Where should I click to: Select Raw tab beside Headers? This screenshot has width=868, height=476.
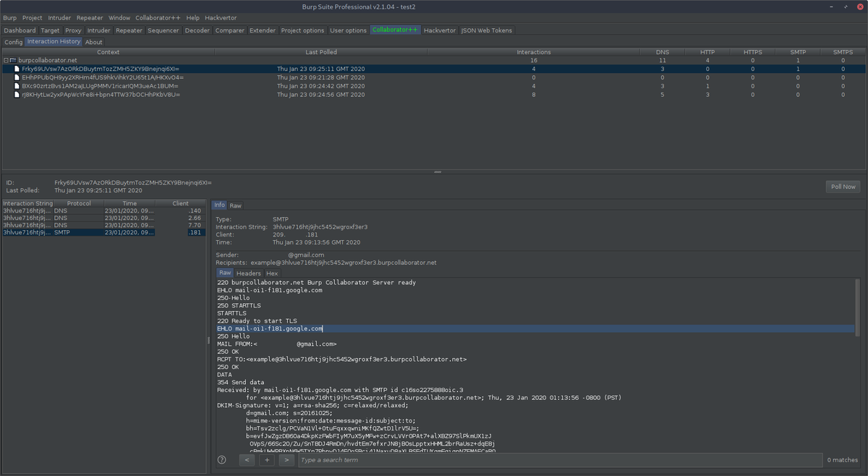click(225, 273)
